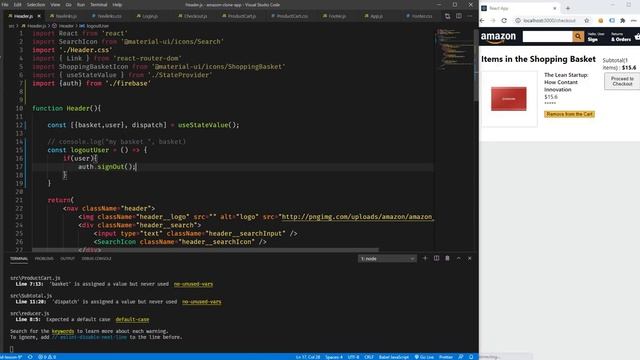
Task: Maximize the terminal panel with the chevron up icon
Action: (x=458, y=258)
